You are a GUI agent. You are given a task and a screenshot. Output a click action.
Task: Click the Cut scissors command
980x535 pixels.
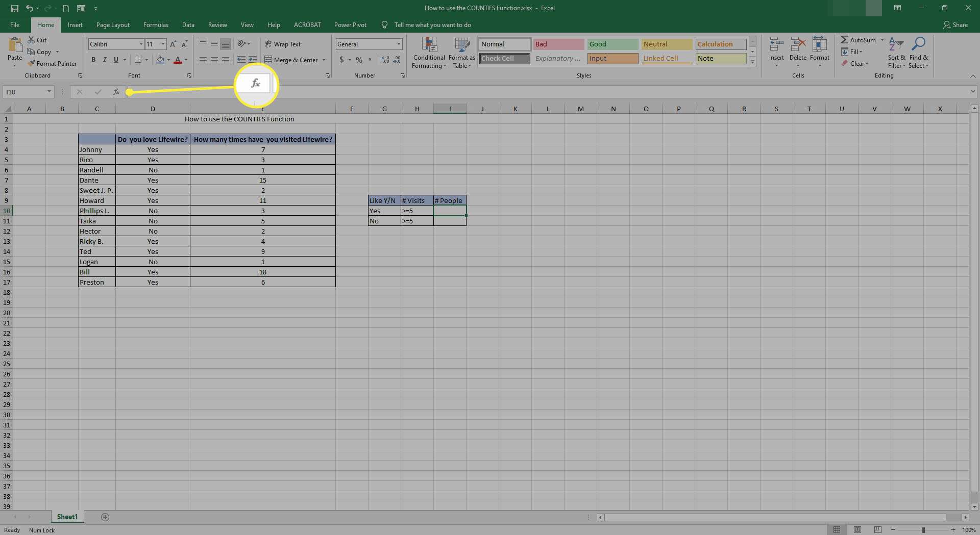(x=37, y=40)
